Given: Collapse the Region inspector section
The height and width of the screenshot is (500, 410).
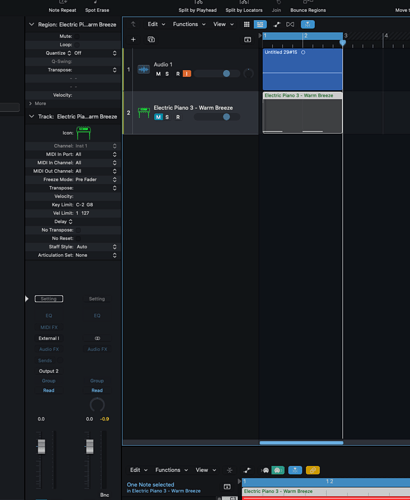Looking at the screenshot, I should (31, 24).
